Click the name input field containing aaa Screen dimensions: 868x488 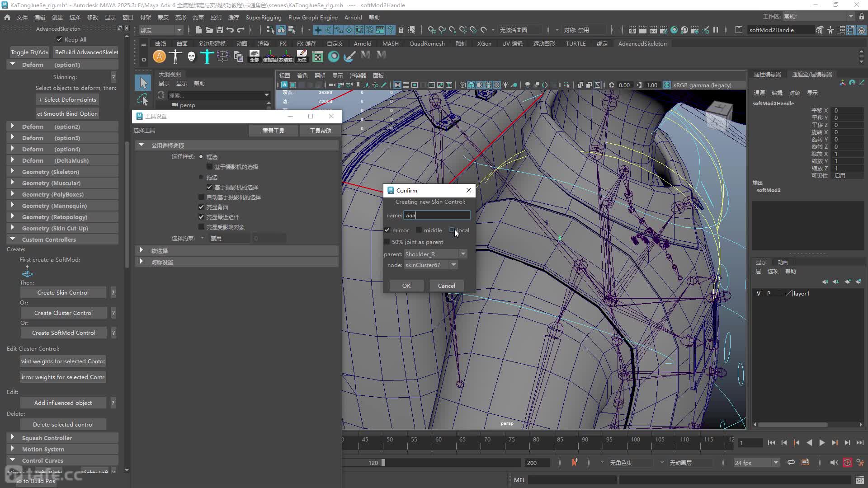coord(437,215)
